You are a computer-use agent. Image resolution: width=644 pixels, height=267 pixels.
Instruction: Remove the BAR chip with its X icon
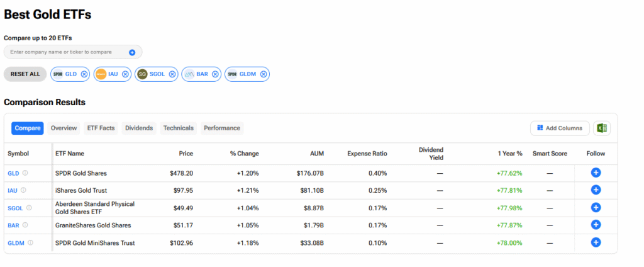[x=215, y=74]
